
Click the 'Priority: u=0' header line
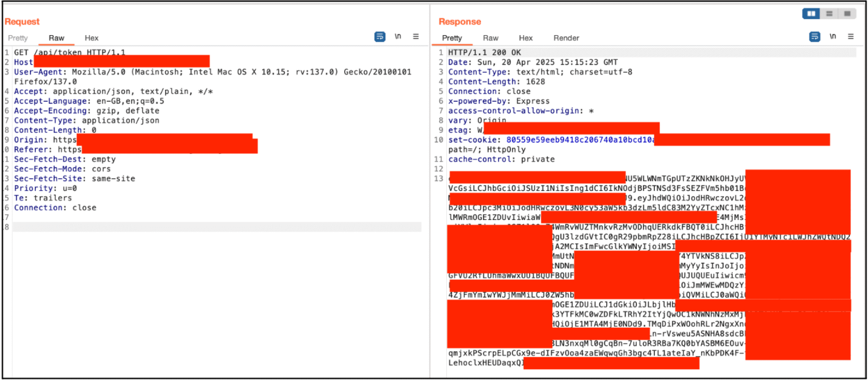point(46,188)
